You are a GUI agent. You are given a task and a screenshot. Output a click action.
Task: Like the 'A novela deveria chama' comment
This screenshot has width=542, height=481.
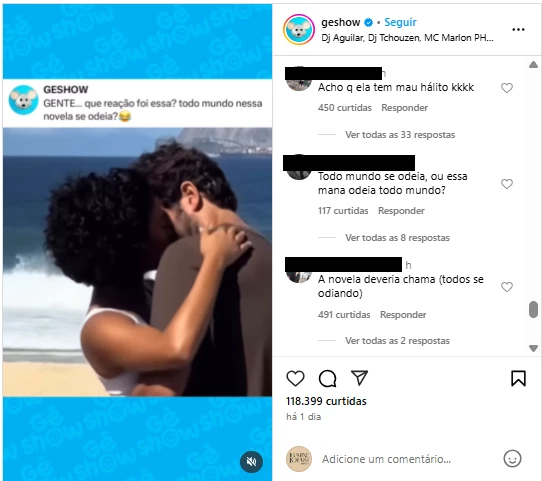(x=507, y=287)
